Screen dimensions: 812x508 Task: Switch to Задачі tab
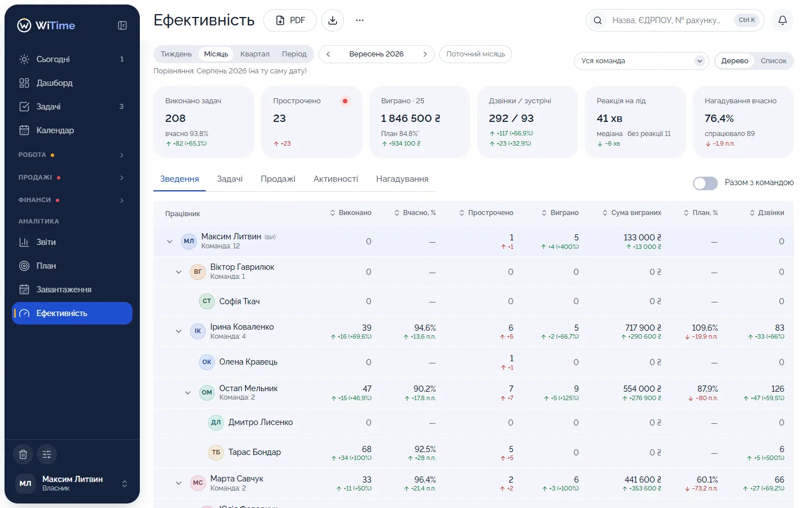pyautogui.click(x=230, y=179)
